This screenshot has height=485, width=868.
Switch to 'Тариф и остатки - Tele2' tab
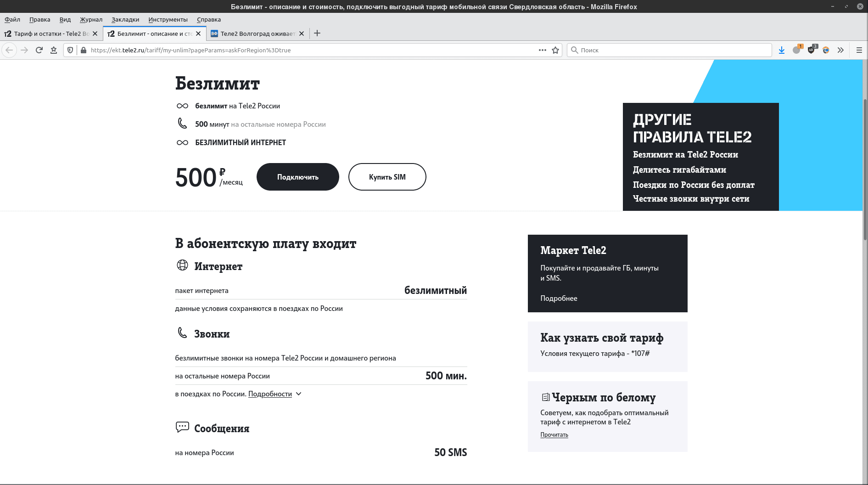[51, 34]
